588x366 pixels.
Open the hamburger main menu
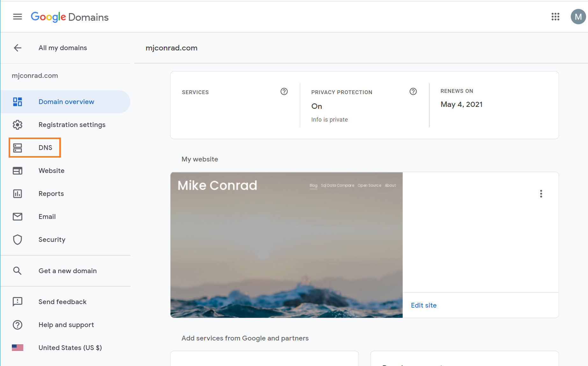click(18, 17)
